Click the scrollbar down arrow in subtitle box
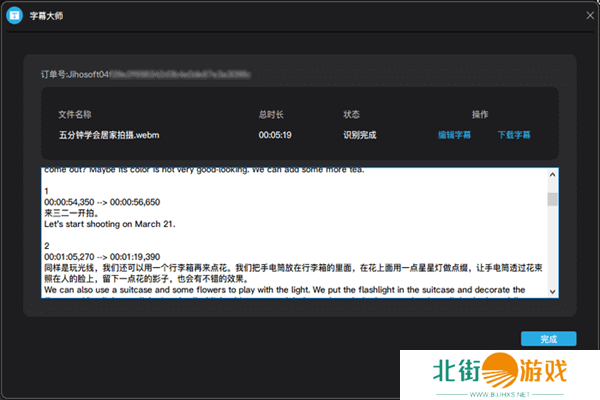Viewport: 600px width, 400px height. [552, 291]
